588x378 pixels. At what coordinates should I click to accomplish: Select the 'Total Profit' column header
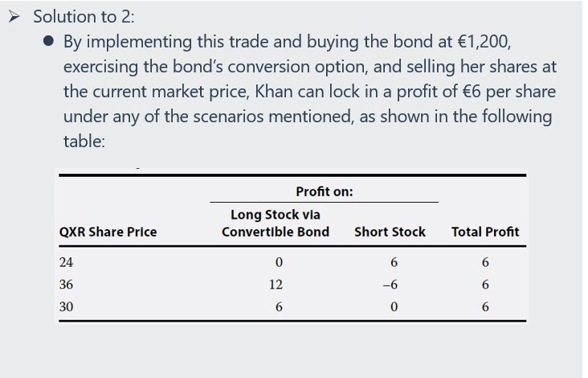coord(485,232)
